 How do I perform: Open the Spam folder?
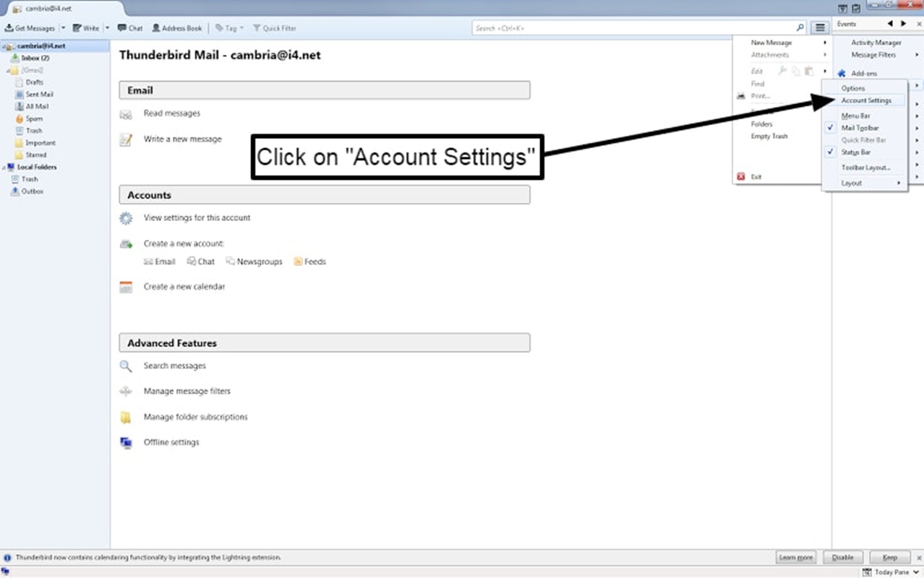coord(34,118)
